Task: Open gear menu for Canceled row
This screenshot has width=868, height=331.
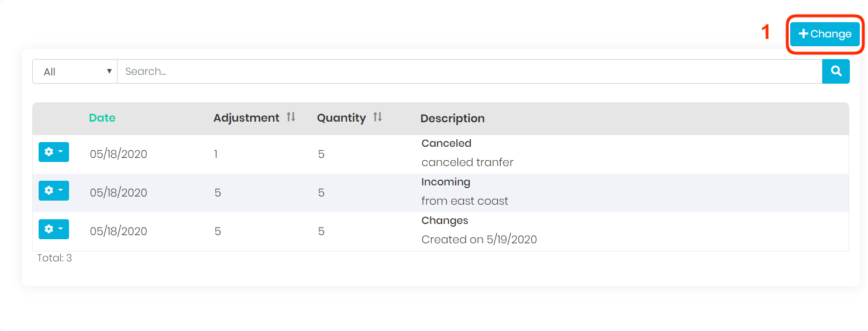Action: (x=54, y=152)
